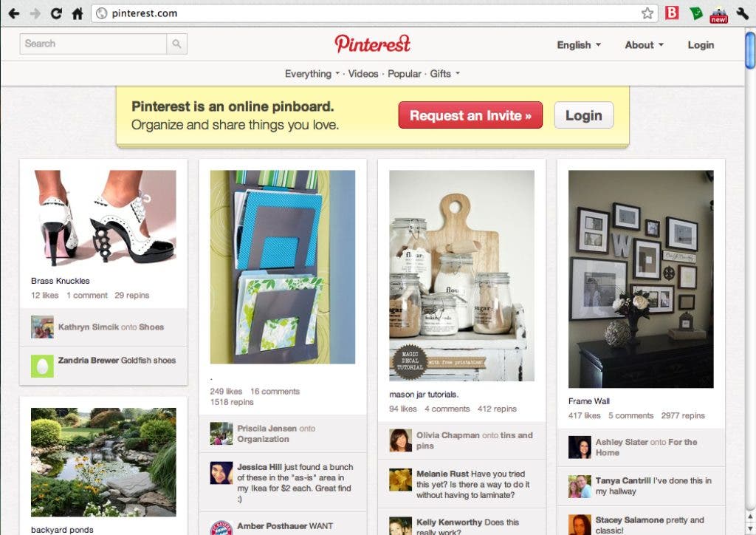This screenshot has height=535, width=756.
Task: Open the red B extension icon
Action: tap(672, 13)
